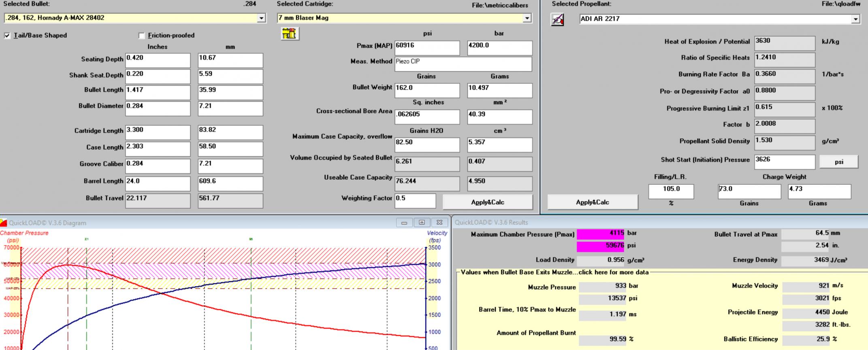Click the Heat of Explosion value 3630
Screen dimensions: 868x350
(785, 43)
